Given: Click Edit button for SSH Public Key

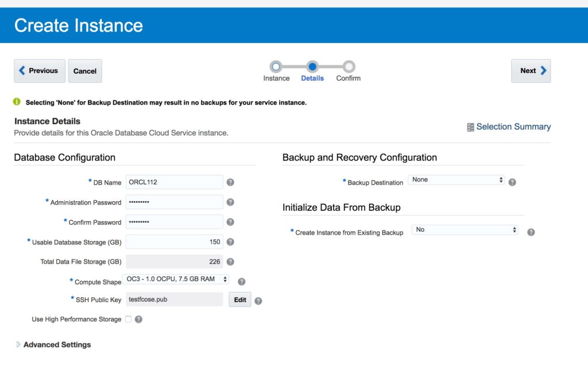Looking at the screenshot, I should [240, 300].
